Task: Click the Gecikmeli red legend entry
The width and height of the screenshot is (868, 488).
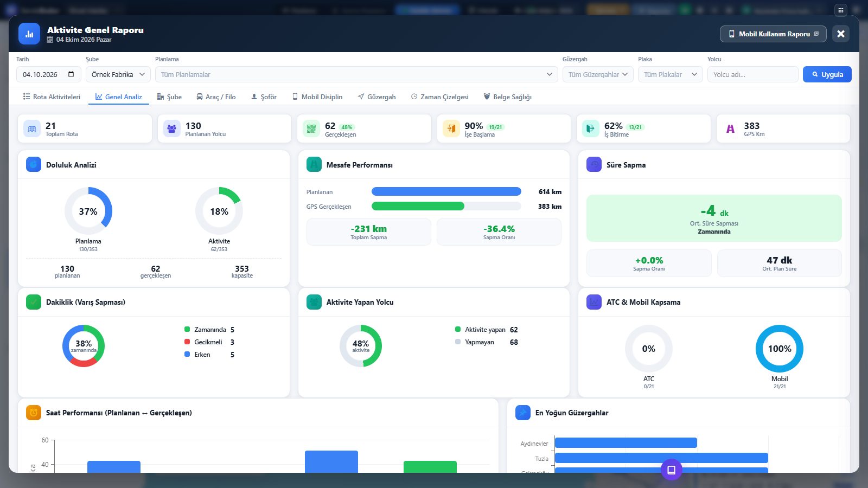Action: [x=209, y=342]
